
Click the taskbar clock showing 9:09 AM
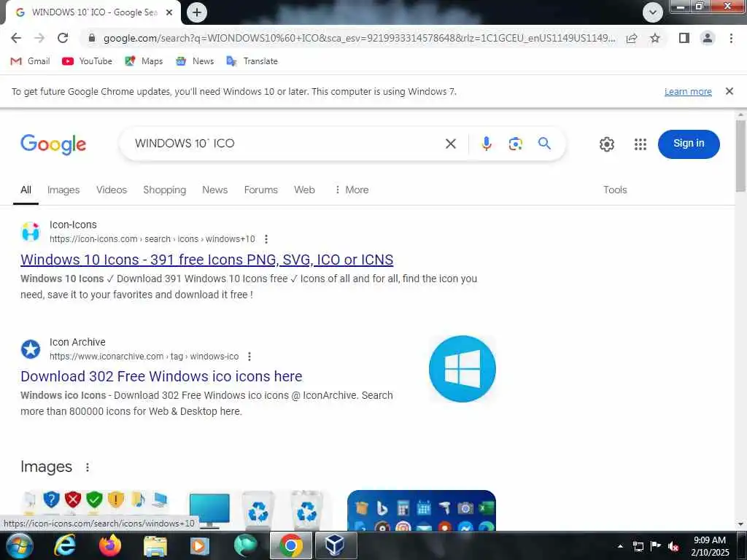pyautogui.click(x=710, y=546)
